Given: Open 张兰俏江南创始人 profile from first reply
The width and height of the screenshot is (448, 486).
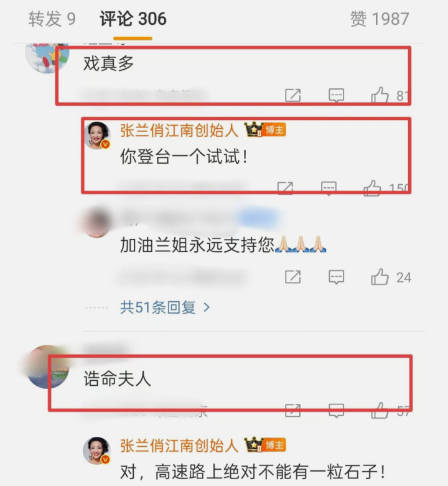Looking at the screenshot, I should 179,130.
